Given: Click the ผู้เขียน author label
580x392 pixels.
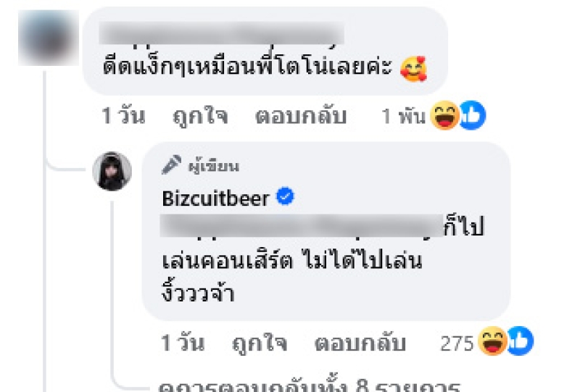Looking at the screenshot, I should click(214, 166).
